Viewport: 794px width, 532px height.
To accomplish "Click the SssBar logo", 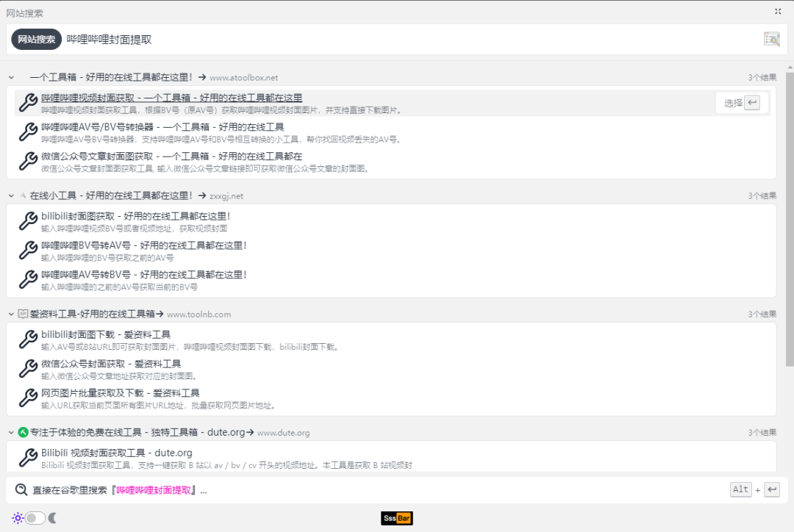I will (397, 518).
